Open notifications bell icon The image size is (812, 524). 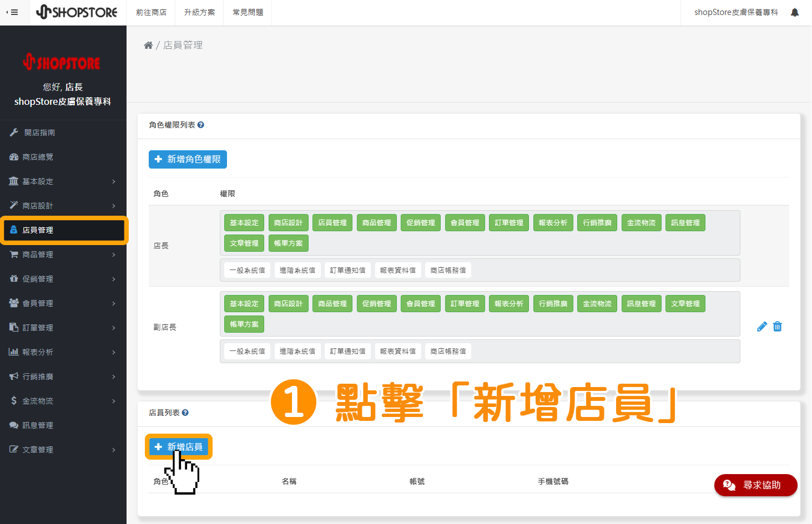795,12
